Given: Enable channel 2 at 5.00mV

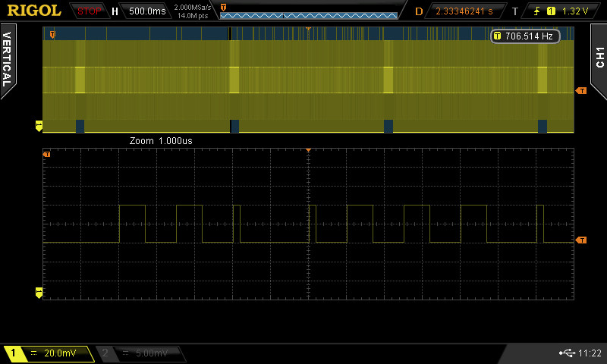Looking at the screenshot, I should [x=141, y=353].
